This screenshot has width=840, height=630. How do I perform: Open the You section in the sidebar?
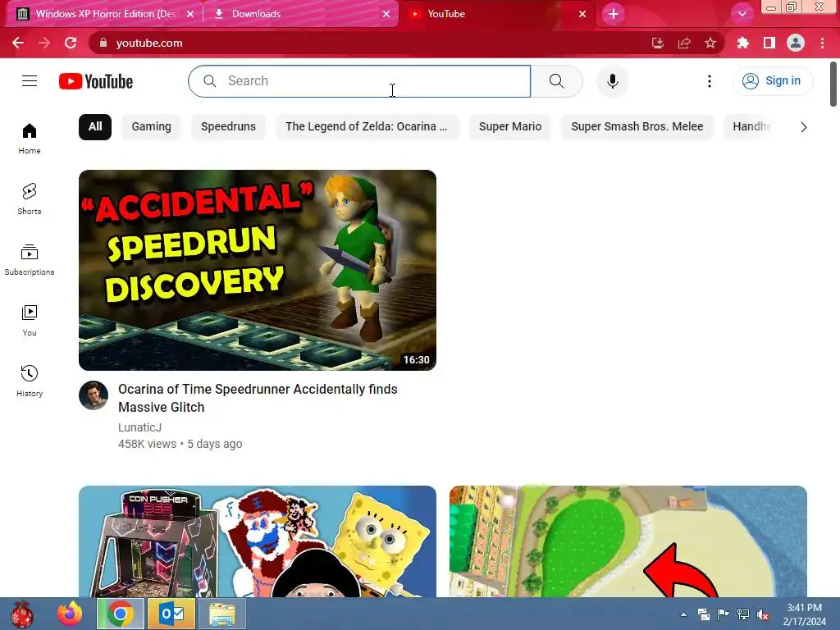click(x=30, y=320)
